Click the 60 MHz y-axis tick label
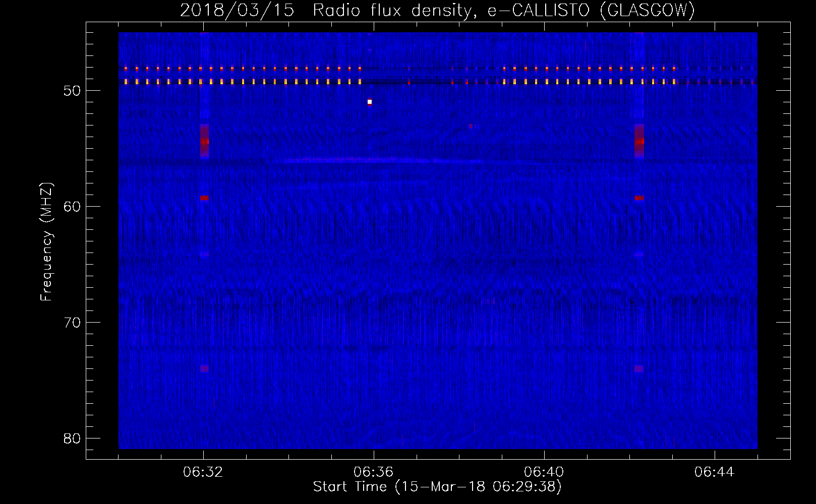816x504 pixels. coord(72,207)
